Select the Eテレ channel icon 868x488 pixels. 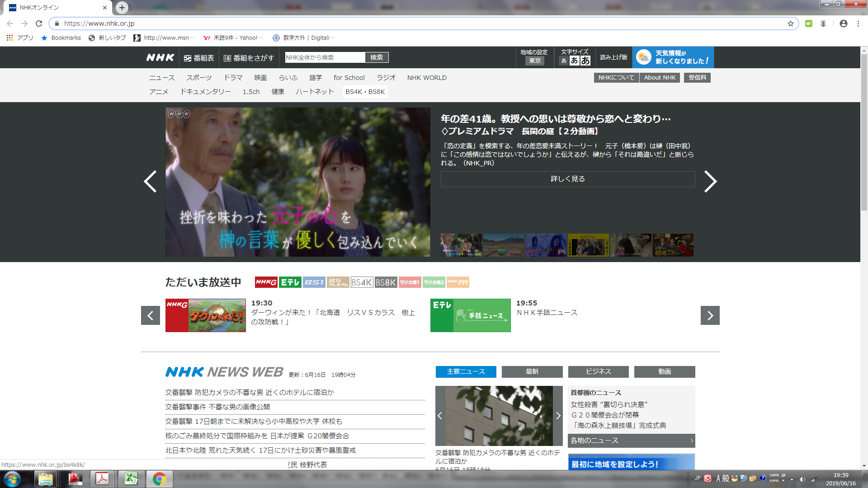pos(290,282)
